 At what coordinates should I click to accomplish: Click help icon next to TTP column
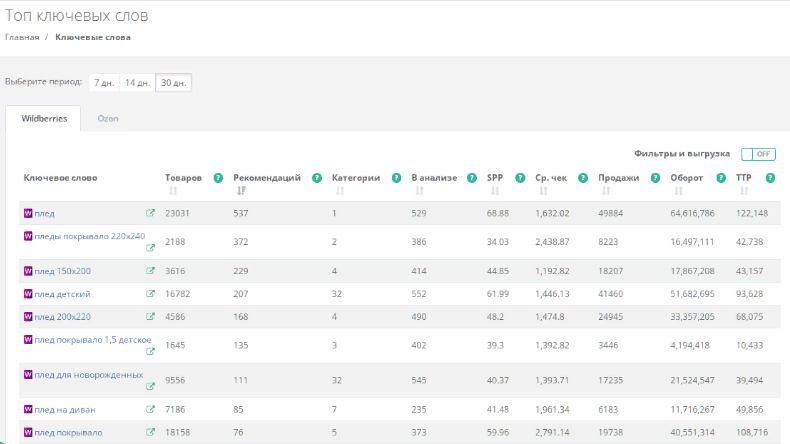770,178
